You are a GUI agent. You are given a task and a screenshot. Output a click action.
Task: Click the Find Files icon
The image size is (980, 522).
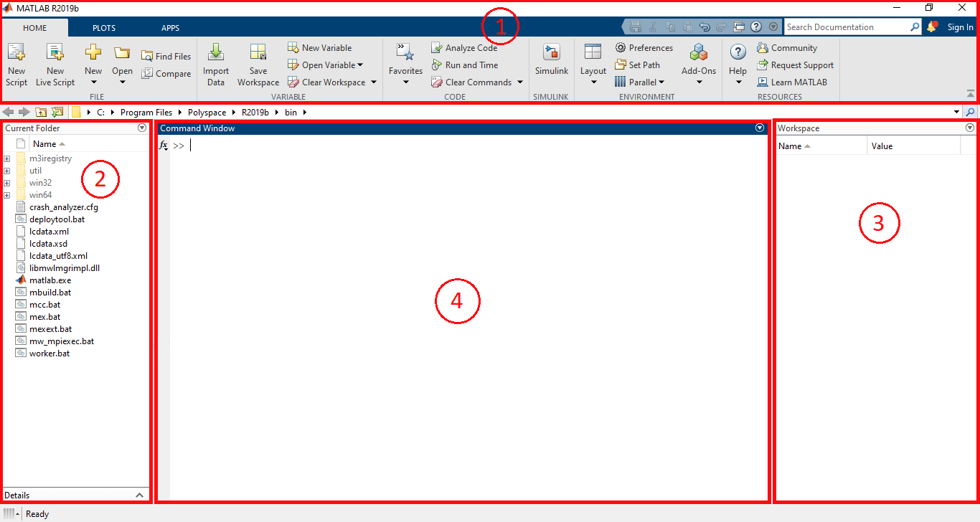pos(147,56)
